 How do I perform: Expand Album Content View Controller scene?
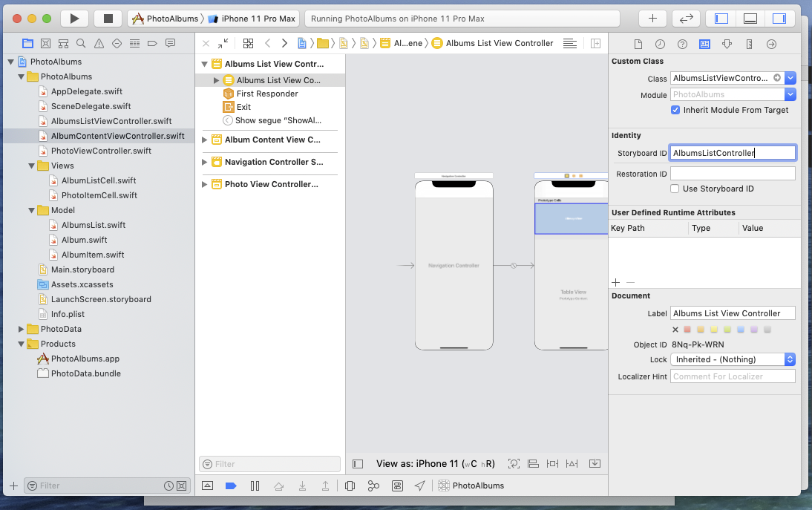coord(205,140)
